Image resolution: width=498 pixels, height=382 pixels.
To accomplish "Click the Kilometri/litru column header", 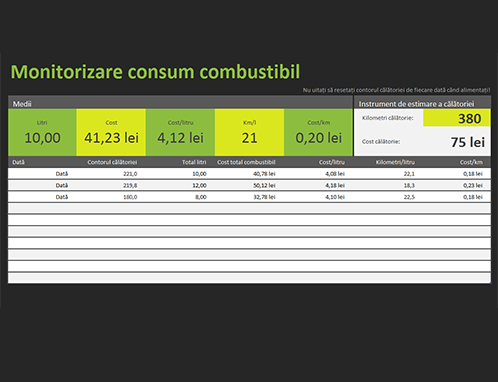I will (x=395, y=162).
